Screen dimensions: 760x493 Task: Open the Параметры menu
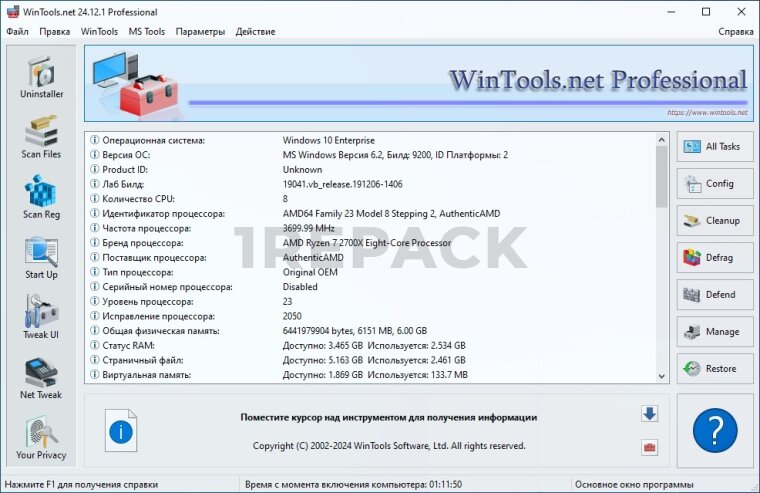point(200,31)
